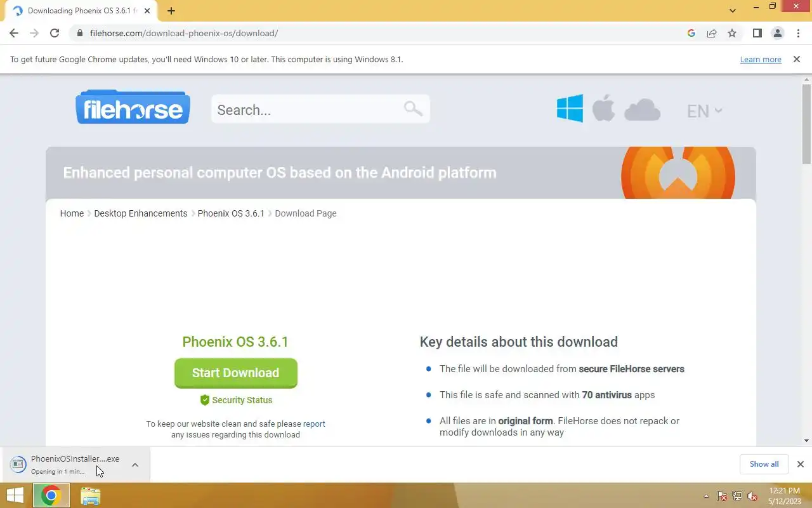Viewport: 812px width, 508px height.
Task: Bookmark this page with star icon
Action: [732, 33]
